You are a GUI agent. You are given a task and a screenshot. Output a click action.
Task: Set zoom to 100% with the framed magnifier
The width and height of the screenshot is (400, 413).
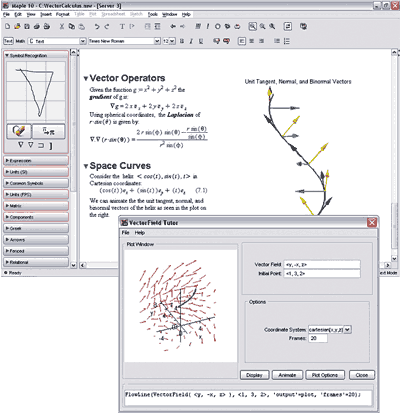252,26
